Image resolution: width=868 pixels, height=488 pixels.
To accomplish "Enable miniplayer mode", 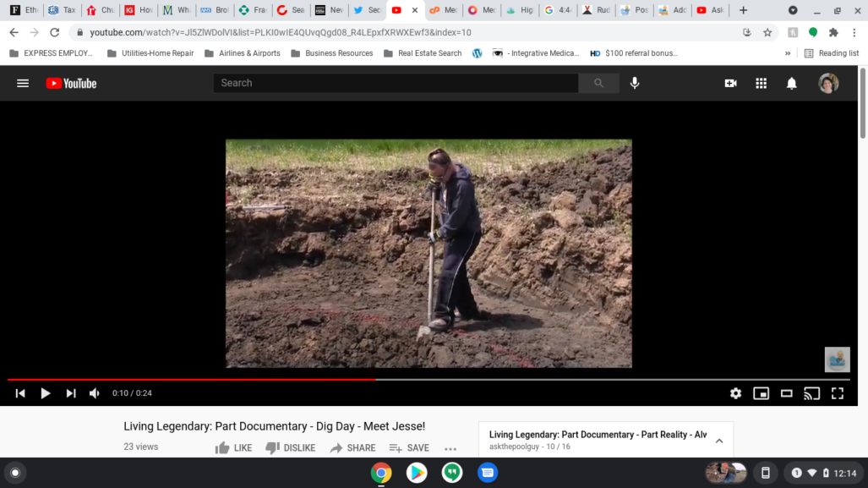I will click(x=761, y=393).
